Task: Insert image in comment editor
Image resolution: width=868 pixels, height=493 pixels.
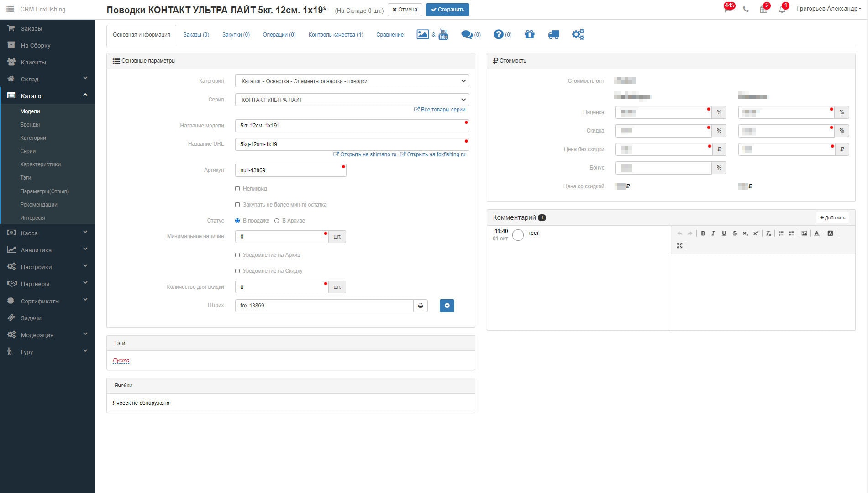Action: click(x=804, y=233)
